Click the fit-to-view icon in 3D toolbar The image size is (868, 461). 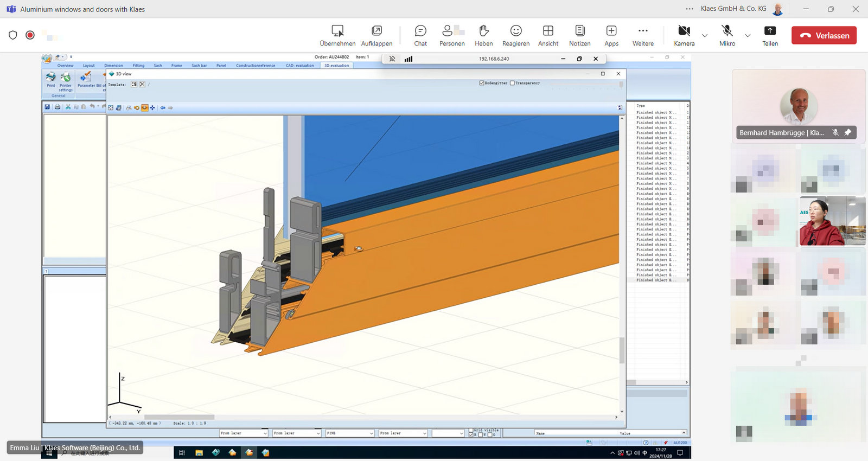click(111, 108)
